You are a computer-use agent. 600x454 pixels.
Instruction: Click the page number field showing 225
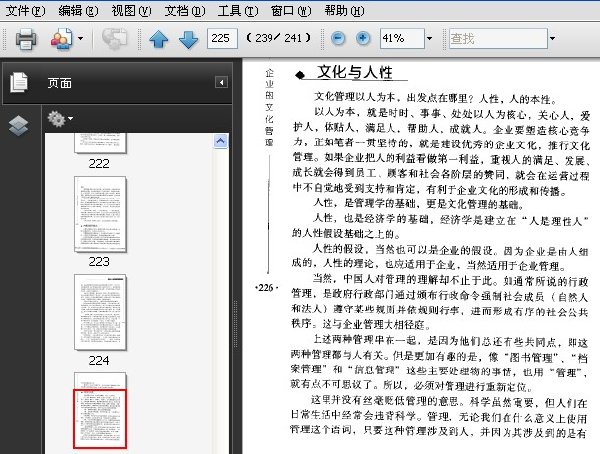[222, 38]
